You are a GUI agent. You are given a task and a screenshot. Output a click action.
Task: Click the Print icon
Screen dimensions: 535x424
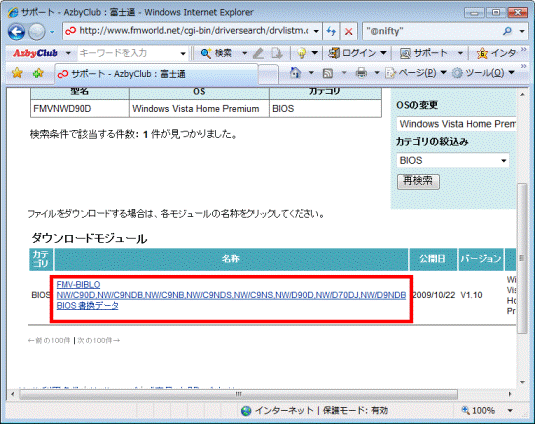pyautogui.click(x=361, y=73)
